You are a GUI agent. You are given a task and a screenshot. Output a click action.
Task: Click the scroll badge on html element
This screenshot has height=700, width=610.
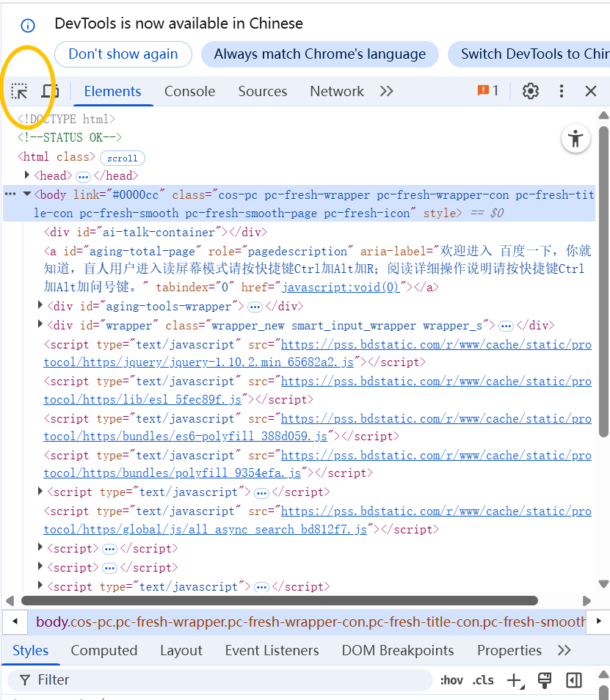[x=123, y=158]
